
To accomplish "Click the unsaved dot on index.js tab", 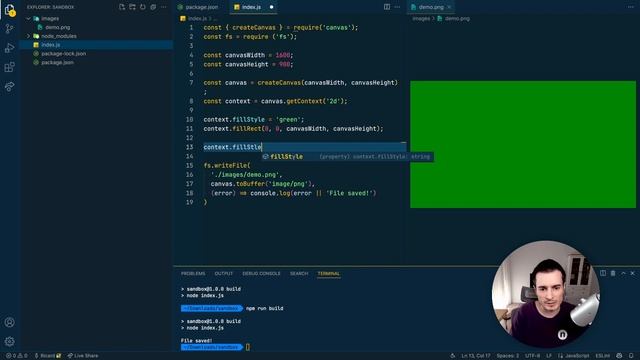I will (x=271, y=7).
